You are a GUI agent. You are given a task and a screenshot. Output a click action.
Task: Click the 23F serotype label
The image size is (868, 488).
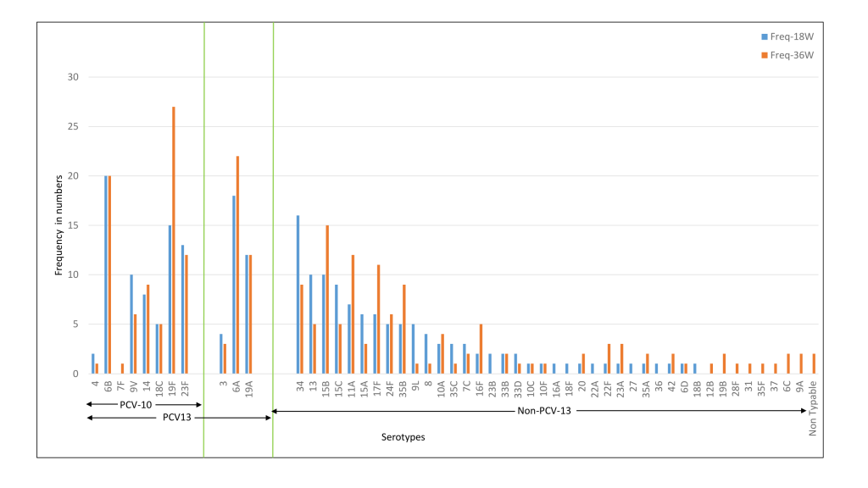pos(185,388)
